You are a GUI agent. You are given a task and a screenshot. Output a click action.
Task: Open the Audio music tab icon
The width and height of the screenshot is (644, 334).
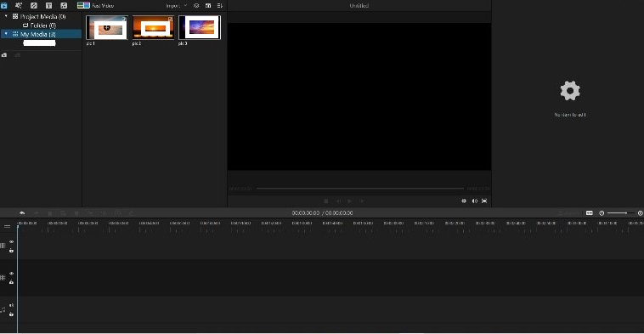click(64, 5)
